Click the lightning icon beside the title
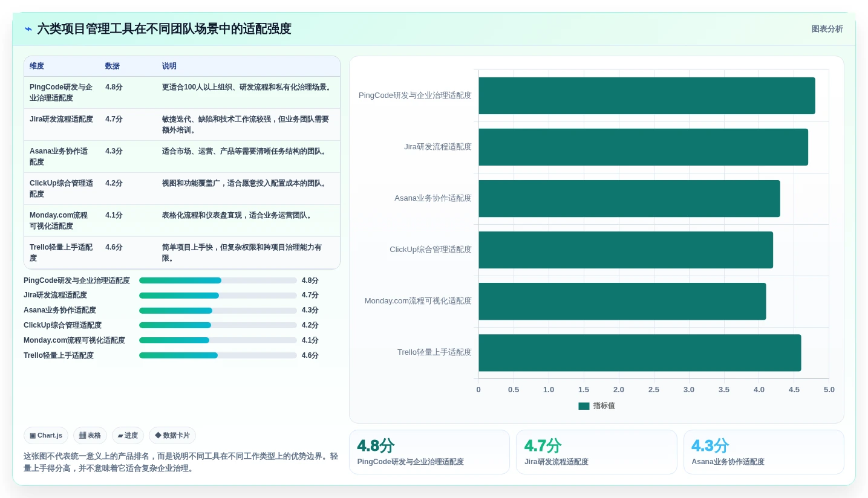This screenshot has height=498, width=868. coord(28,29)
